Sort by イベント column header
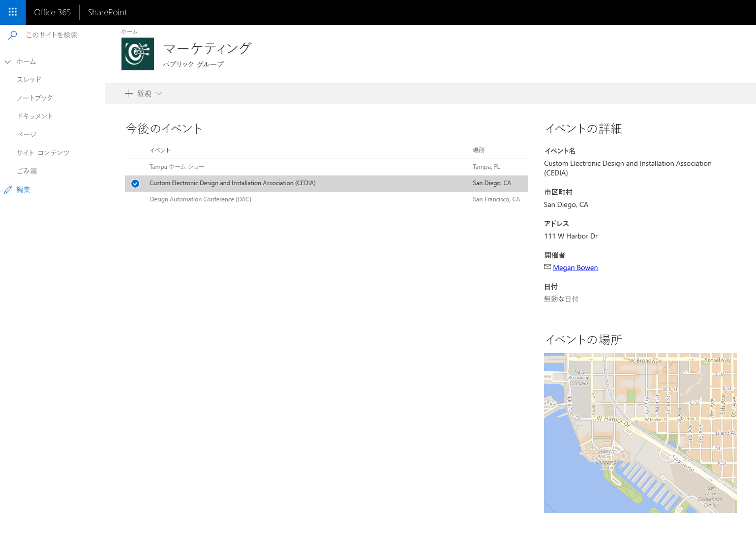The image size is (756, 535). [160, 151]
